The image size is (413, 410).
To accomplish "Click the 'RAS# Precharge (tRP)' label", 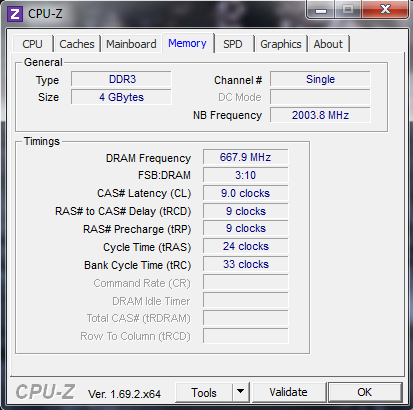I will pyautogui.click(x=137, y=229).
